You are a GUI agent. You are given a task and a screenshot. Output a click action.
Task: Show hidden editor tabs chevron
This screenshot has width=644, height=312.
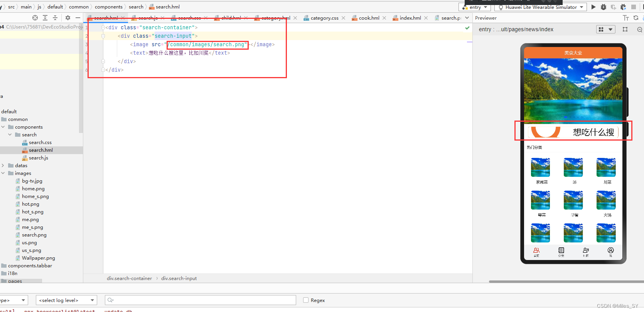coord(467,18)
